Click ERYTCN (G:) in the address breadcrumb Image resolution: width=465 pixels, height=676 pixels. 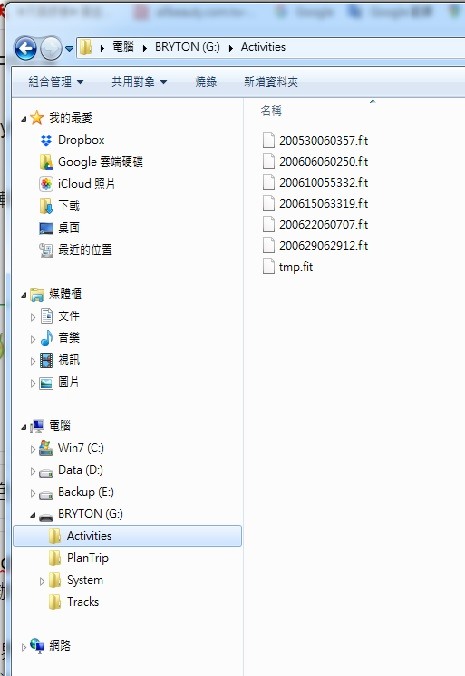click(187, 47)
